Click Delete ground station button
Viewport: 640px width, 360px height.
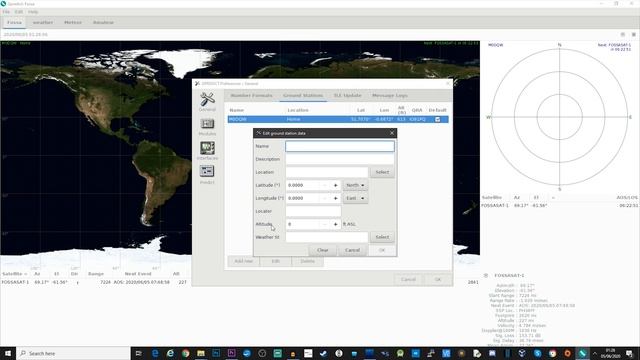308,261
